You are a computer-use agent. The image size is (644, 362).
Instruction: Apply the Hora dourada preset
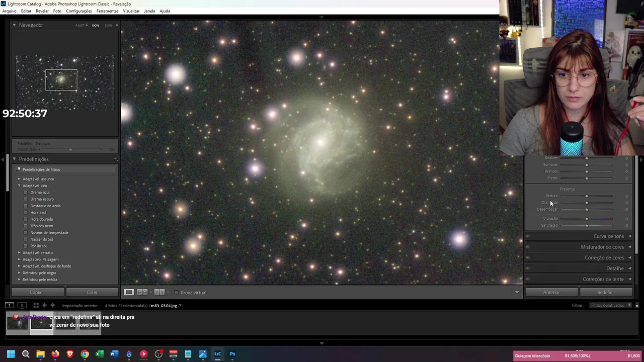click(x=41, y=219)
